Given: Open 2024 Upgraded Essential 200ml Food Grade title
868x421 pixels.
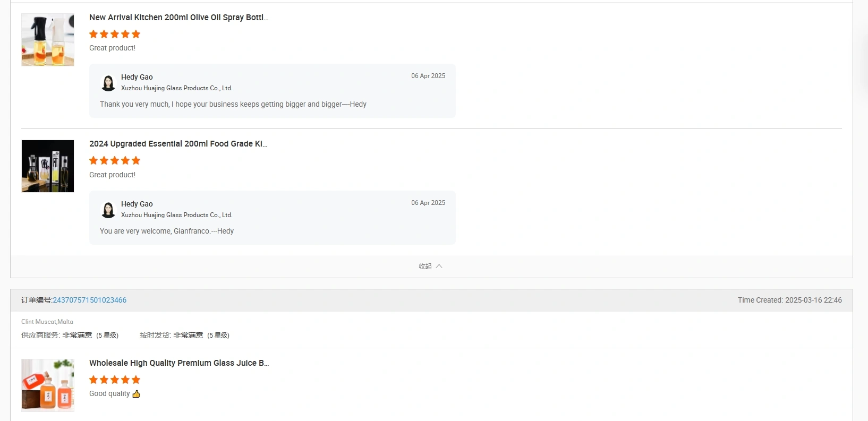Looking at the screenshot, I should pos(178,143).
